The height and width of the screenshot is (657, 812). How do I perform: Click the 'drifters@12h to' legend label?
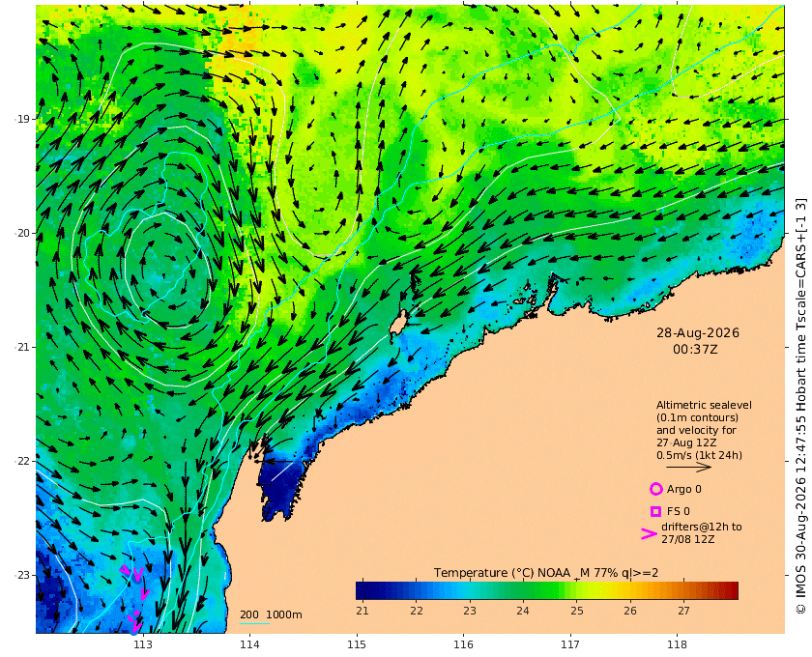[701, 527]
